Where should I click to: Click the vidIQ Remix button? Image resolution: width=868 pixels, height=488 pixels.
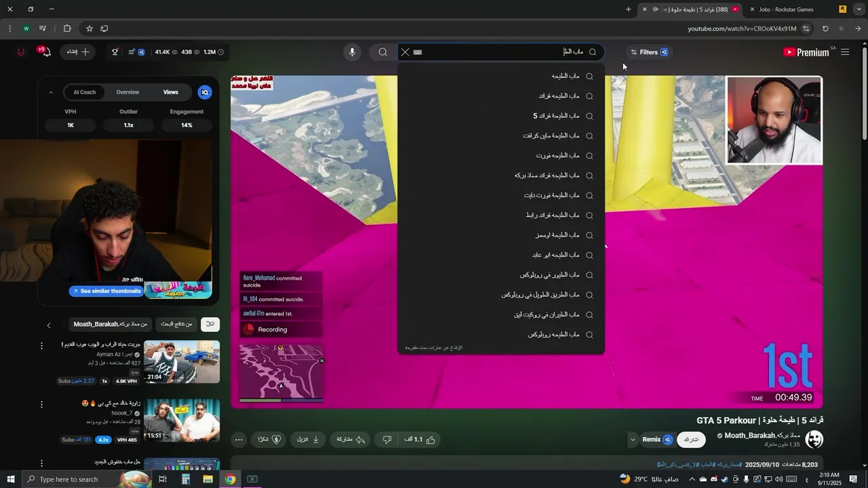tap(657, 439)
